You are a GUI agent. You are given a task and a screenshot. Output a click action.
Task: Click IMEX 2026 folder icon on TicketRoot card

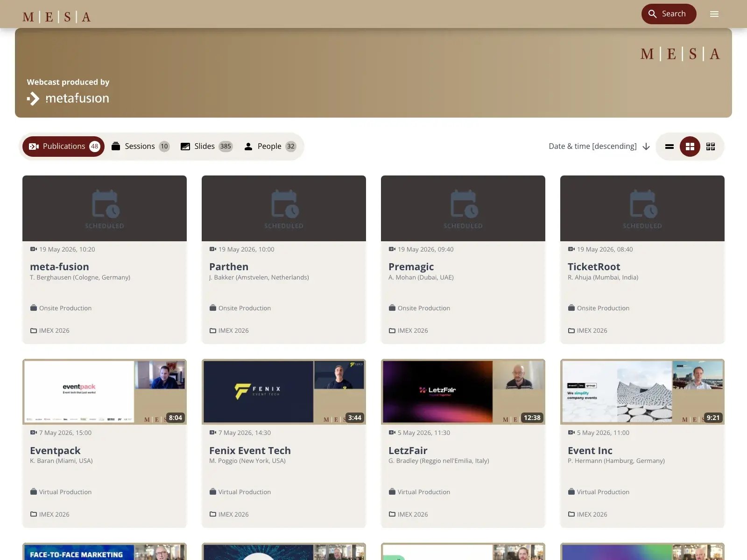(x=571, y=330)
